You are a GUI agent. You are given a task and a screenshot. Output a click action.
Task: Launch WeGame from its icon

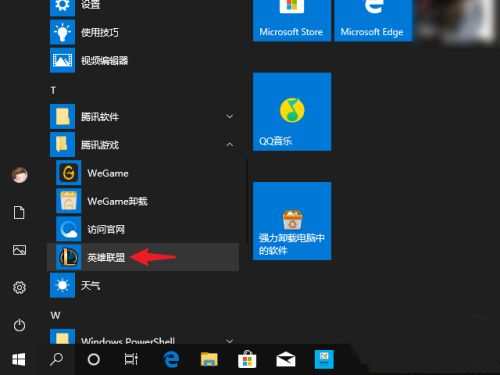69,173
